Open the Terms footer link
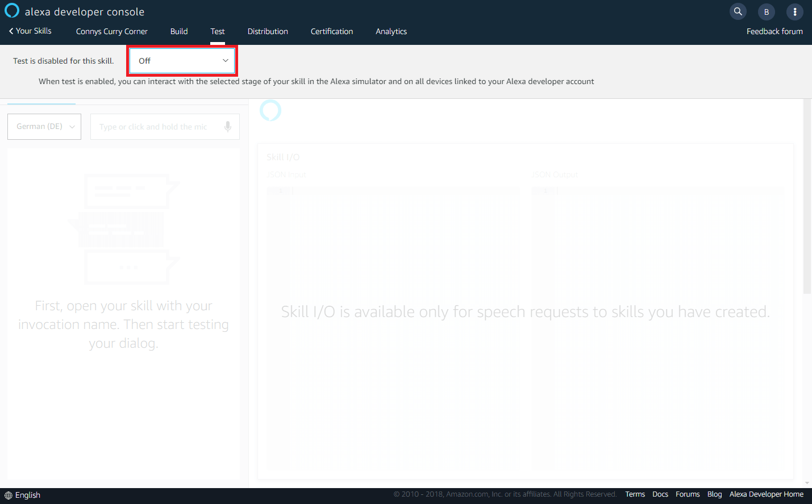The width and height of the screenshot is (812, 504). (635, 494)
